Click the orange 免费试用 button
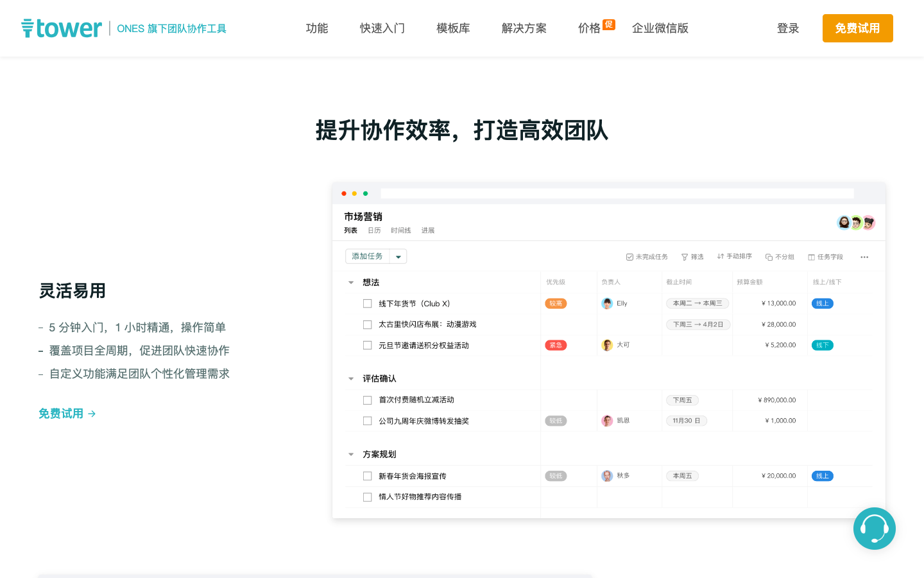Screen dimensions: 924x578 (x=857, y=28)
